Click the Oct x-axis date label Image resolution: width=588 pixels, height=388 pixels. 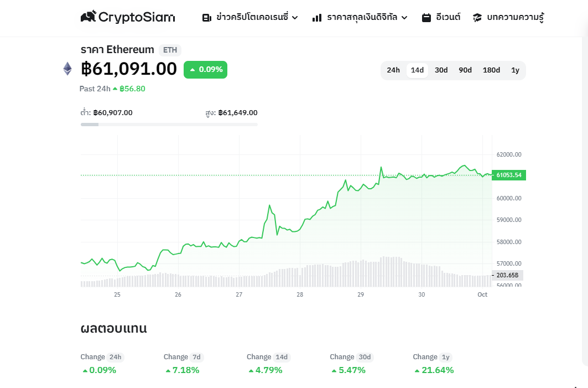[482, 295]
